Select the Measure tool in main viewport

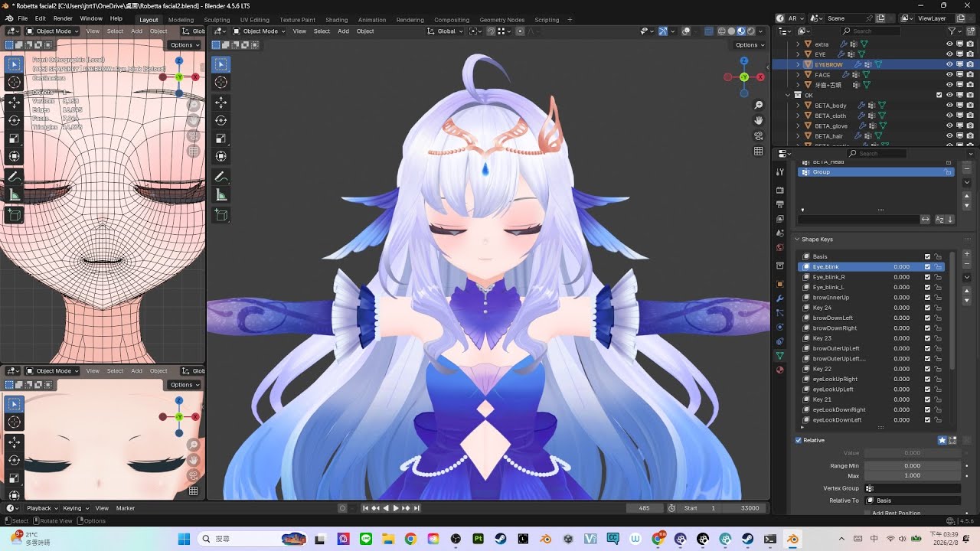(220, 195)
